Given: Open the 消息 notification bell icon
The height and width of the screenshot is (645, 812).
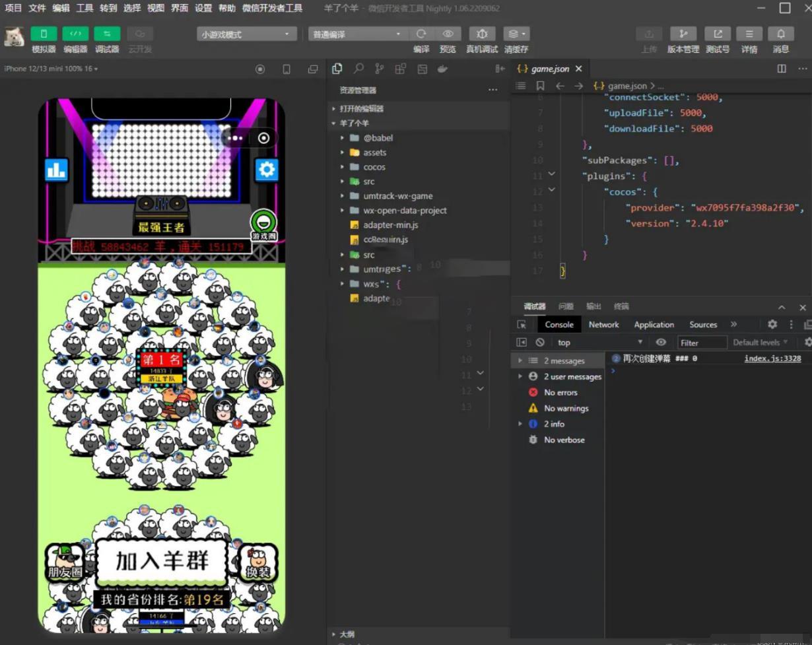Looking at the screenshot, I should pyautogui.click(x=780, y=34).
